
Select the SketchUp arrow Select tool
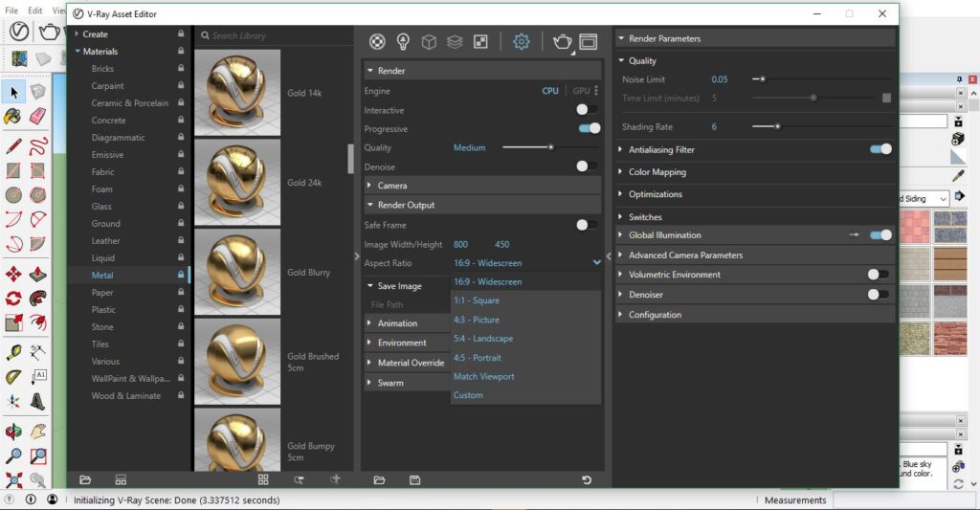(13, 93)
